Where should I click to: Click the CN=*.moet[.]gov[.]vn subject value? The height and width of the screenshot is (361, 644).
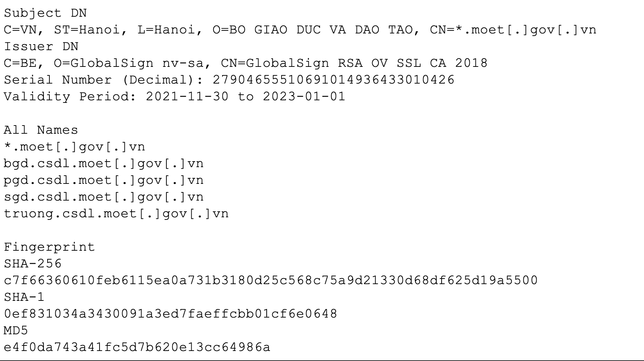(513, 30)
